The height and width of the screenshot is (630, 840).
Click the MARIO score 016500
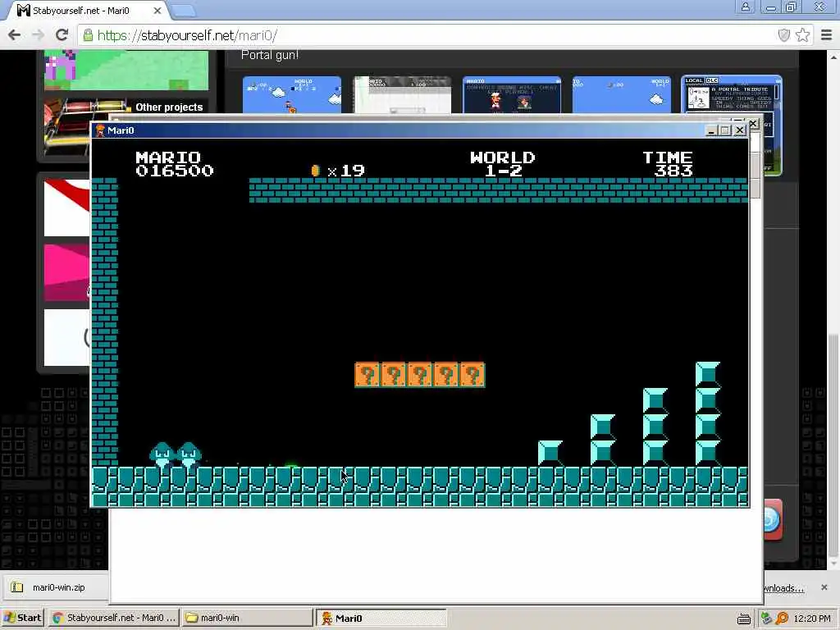pos(175,164)
